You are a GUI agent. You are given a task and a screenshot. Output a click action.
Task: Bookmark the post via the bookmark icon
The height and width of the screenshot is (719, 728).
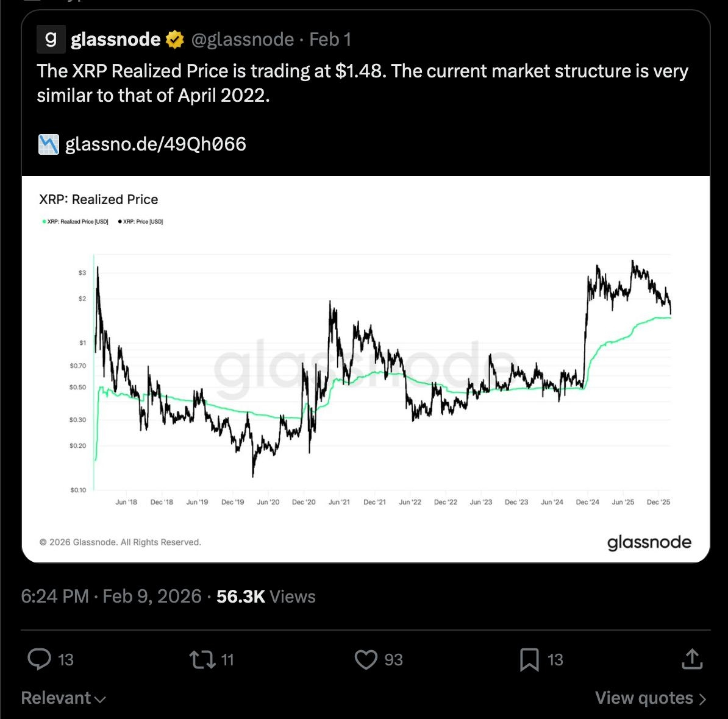click(x=529, y=659)
